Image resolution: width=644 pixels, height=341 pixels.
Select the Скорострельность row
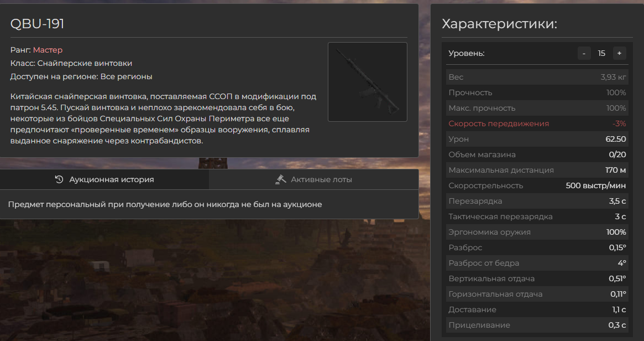click(537, 185)
